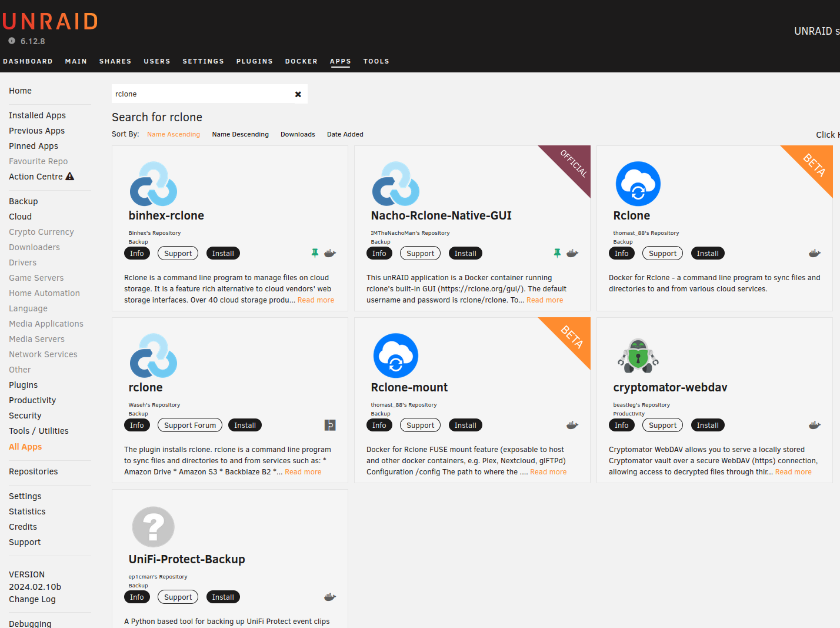Open the Shares tab

115,61
